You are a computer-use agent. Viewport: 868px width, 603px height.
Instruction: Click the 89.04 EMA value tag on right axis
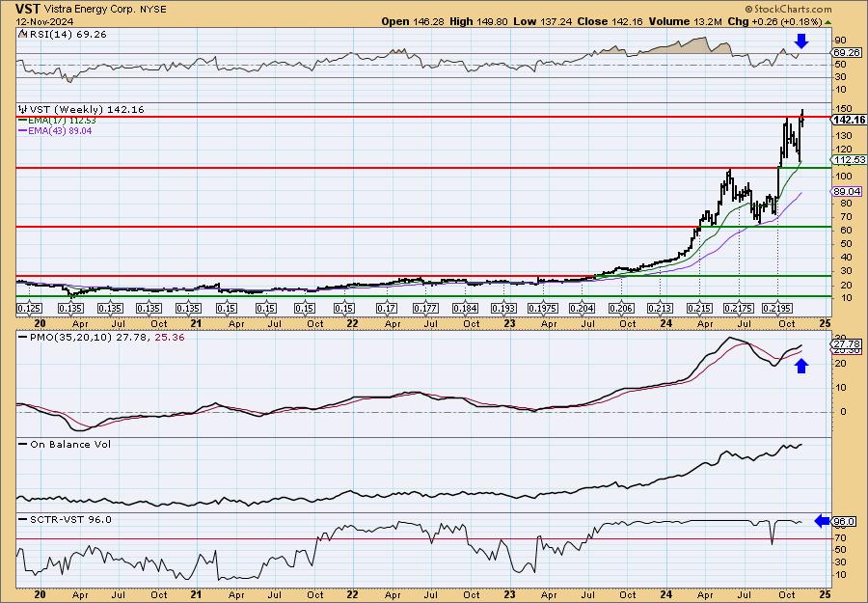coord(847,191)
